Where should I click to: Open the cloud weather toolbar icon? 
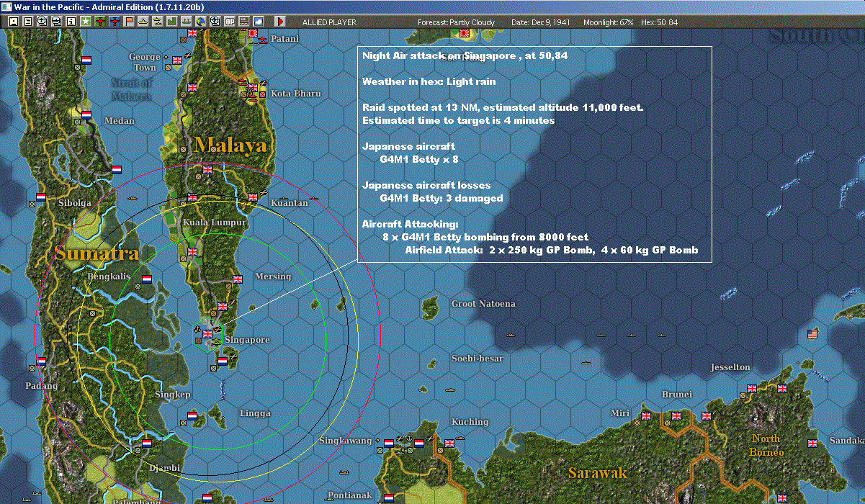coord(259,22)
